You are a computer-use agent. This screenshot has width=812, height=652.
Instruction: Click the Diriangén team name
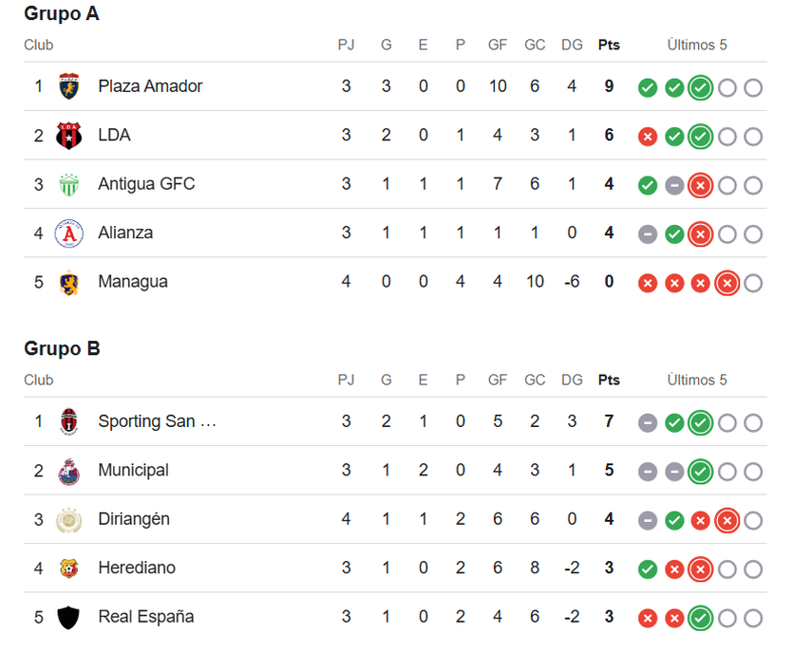click(134, 520)
